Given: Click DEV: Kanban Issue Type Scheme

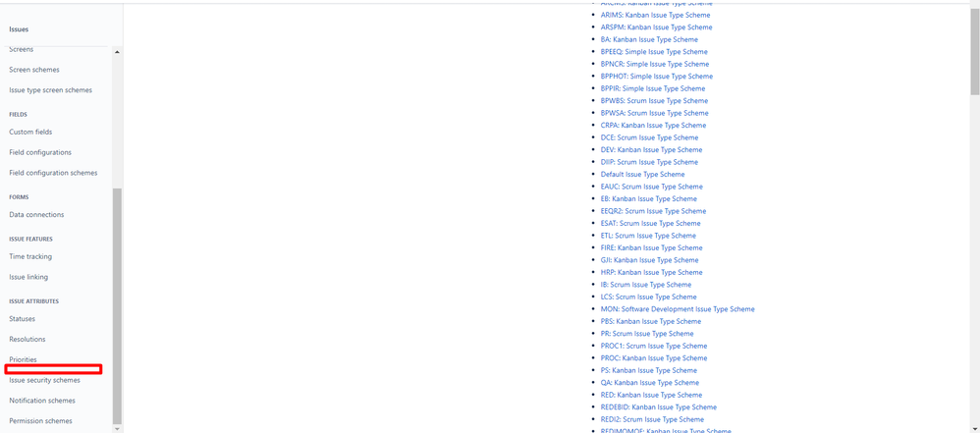Looking at the screenshot, I should click(651, 150).
